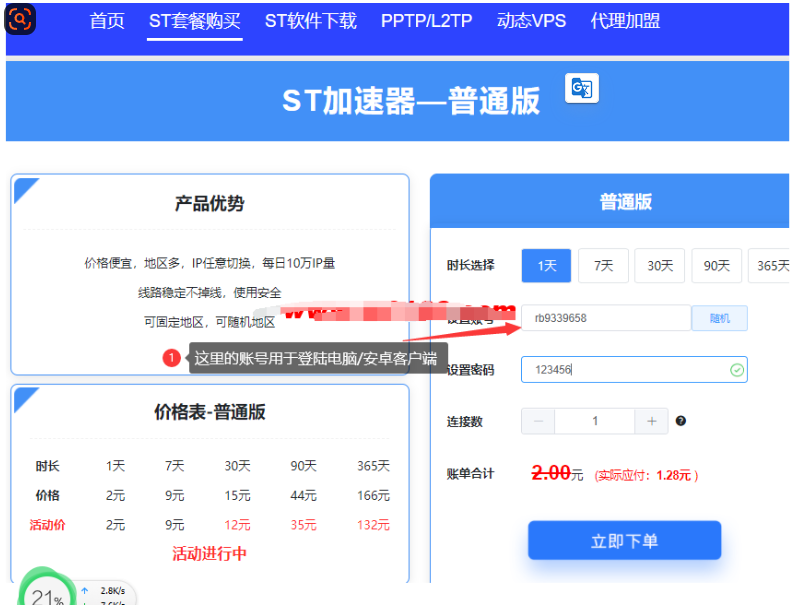Click the connection count help icon
The width and height of the screenshot is (799, 609).
pyautogui.click(x=680, y=421)
